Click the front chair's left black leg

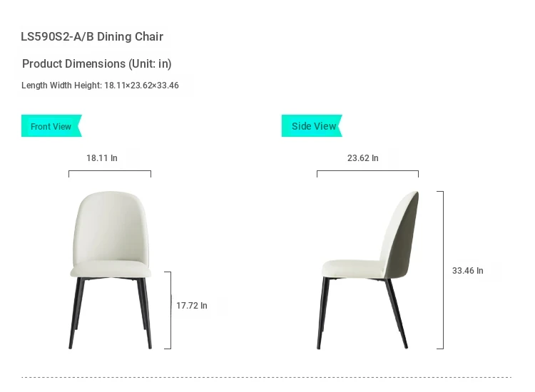pyautogui.click(x=76, y=313)
